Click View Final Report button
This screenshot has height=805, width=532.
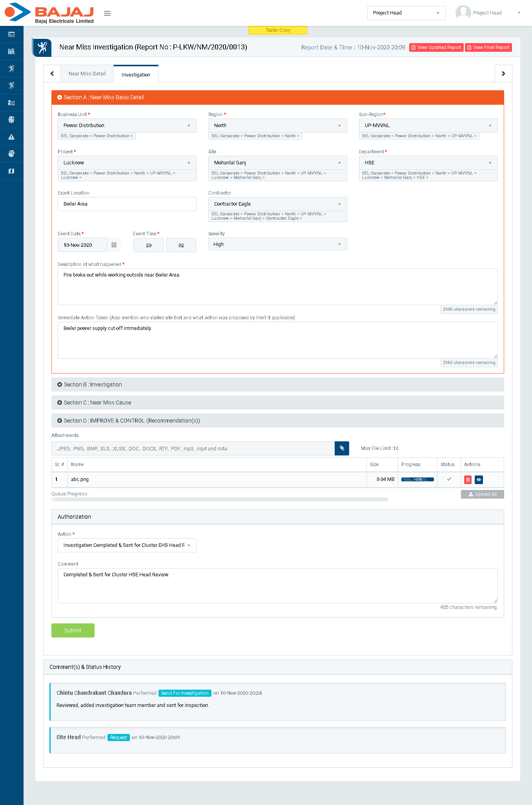pos(488,47)
